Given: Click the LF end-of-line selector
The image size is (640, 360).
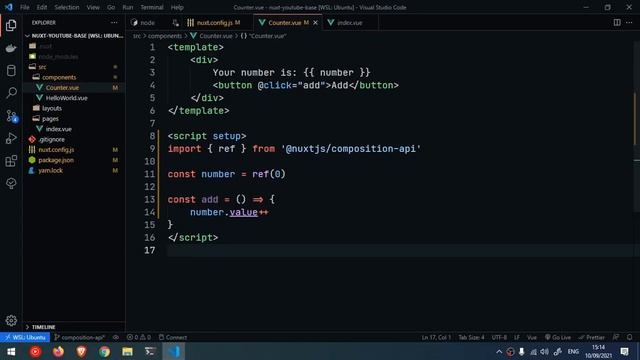Looking at the screenshot, I should 517,337.
